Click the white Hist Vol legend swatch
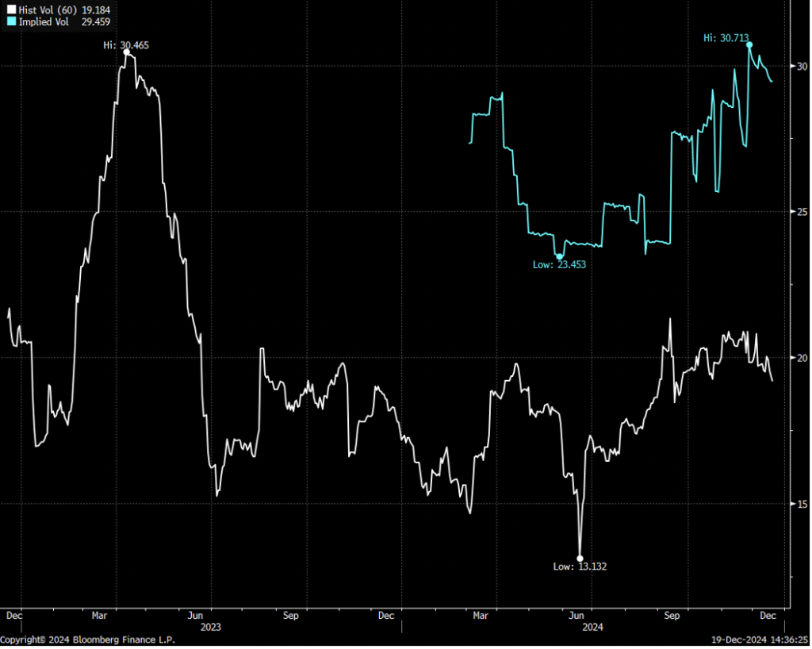The image size is (812, 649). (11, 10)
